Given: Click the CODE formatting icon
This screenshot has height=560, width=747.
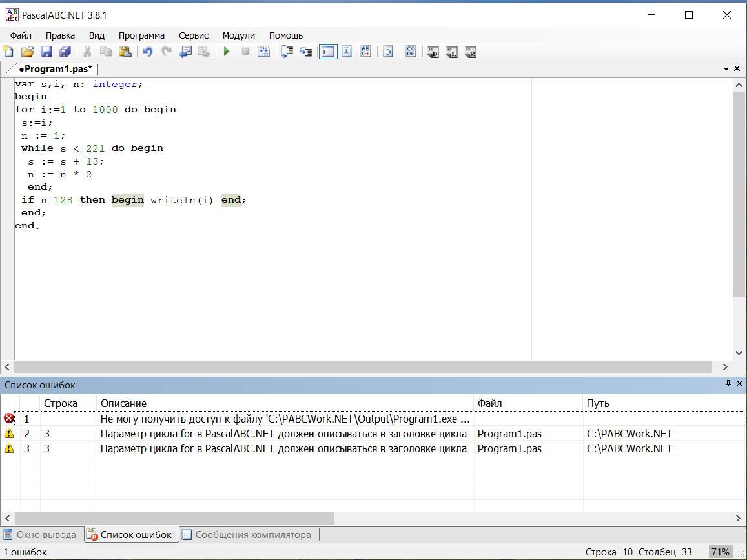Looking at the screenshot, I should coord(411,52).
